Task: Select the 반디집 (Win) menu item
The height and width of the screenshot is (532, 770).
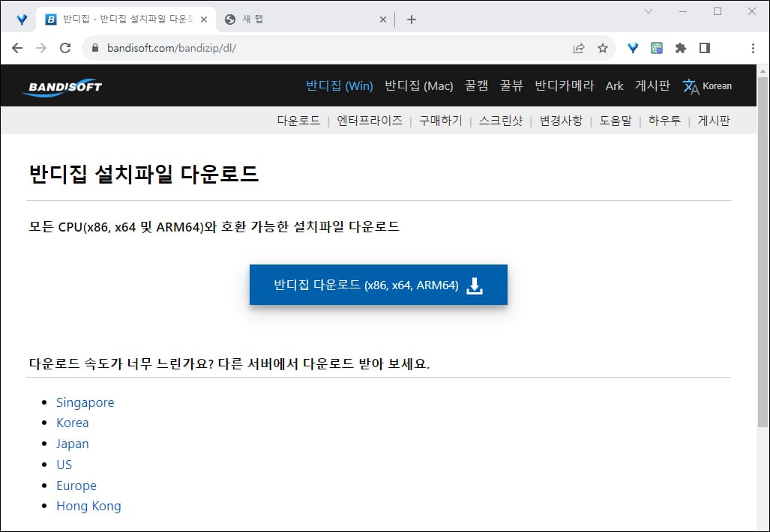Action: [x=339, y=85]
